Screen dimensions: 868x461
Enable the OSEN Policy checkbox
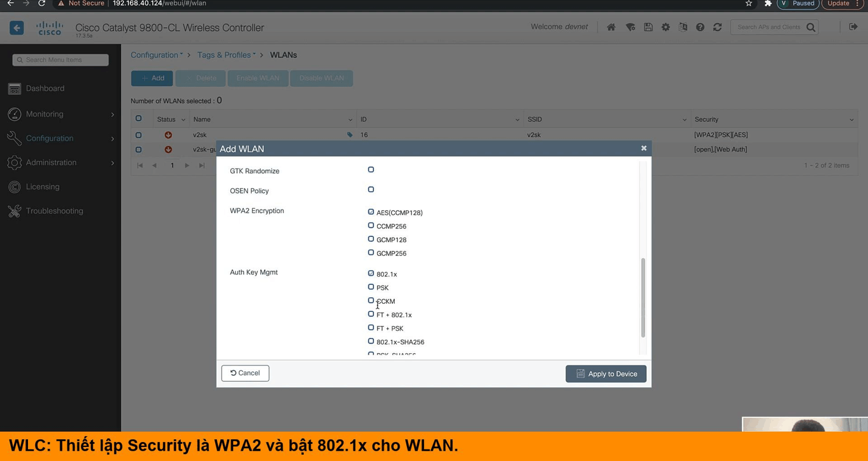(x=371, y=189)
